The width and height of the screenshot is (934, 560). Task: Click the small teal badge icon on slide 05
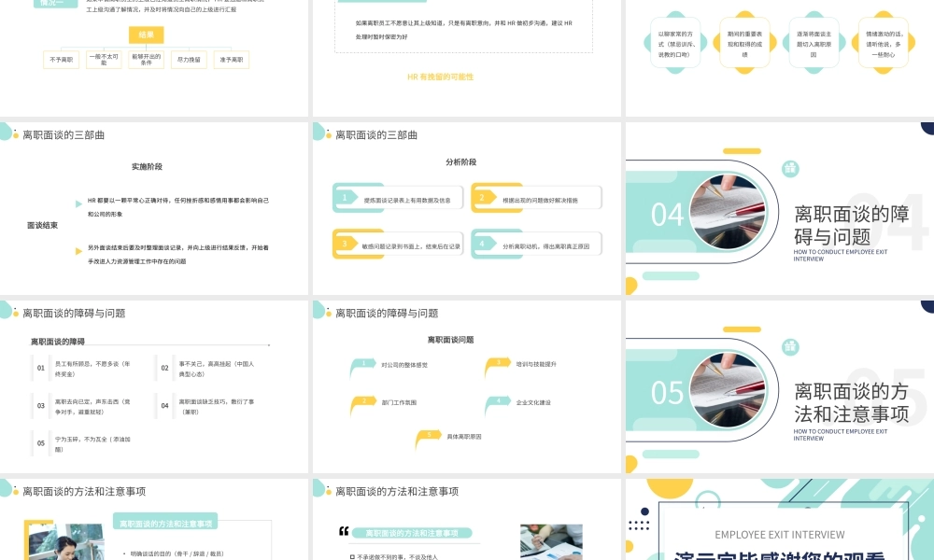coord(790,347)
